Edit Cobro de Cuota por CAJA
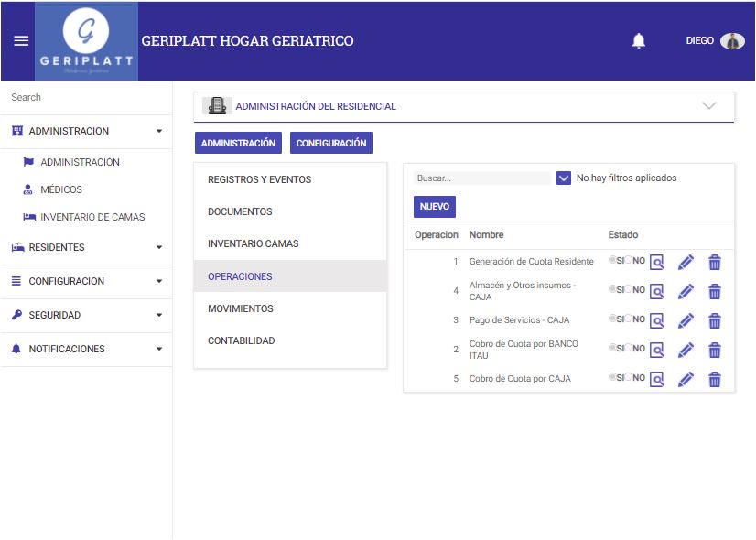The height and width of the screenshot is (540, 756). tap(686, 380)
